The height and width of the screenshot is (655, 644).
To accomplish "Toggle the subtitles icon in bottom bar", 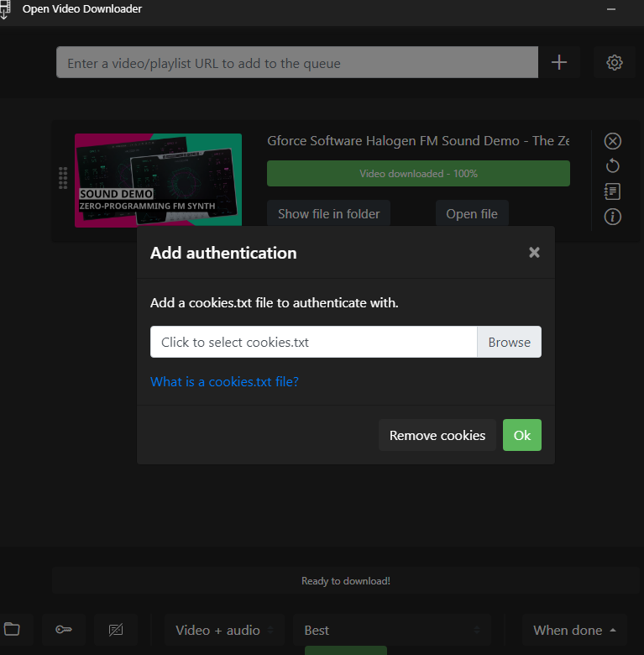I will click(116, 629).
